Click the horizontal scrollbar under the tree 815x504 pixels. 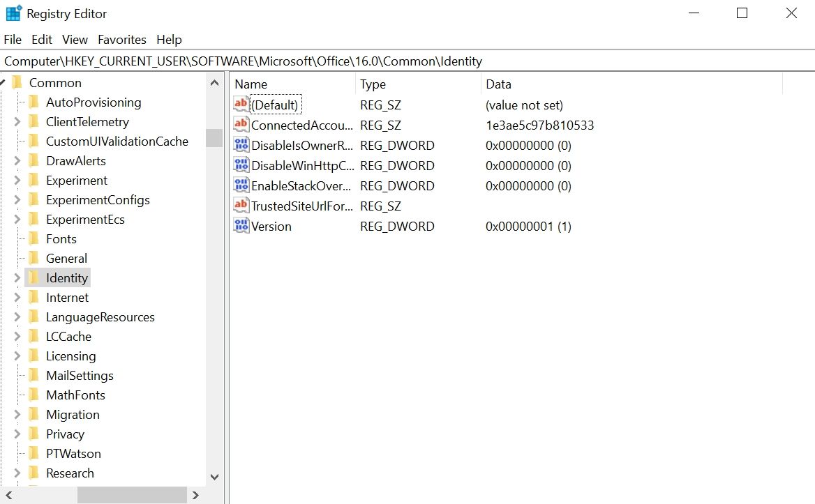click(133, 495)
